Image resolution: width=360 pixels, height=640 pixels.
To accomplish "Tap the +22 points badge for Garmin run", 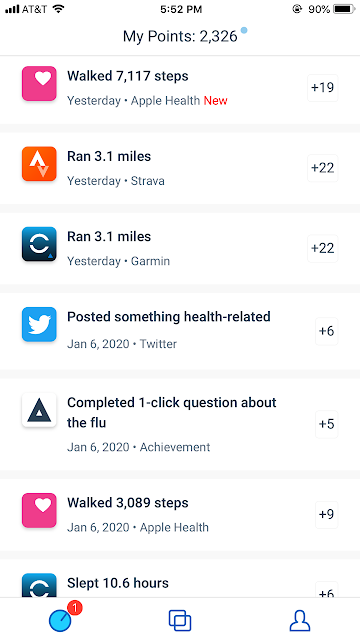I will coord(322,248).
